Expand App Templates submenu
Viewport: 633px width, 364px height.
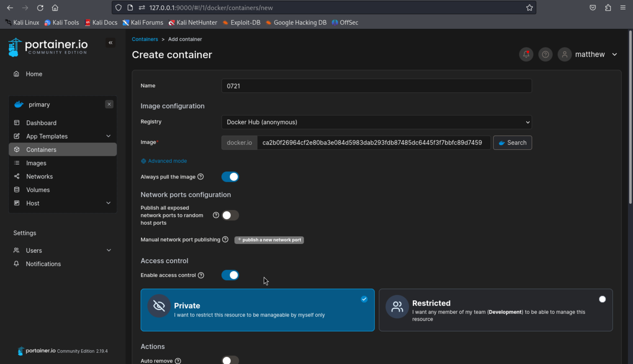tap(108, 136)
